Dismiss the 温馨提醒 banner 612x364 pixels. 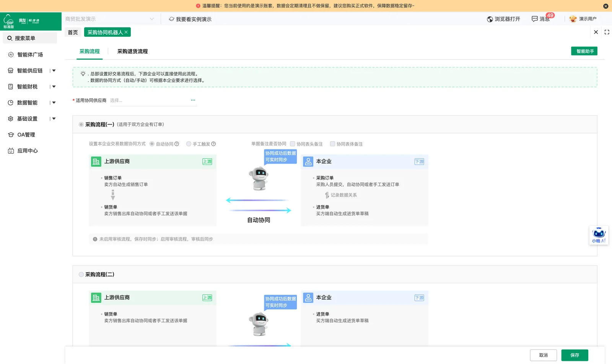coord(606,6)
